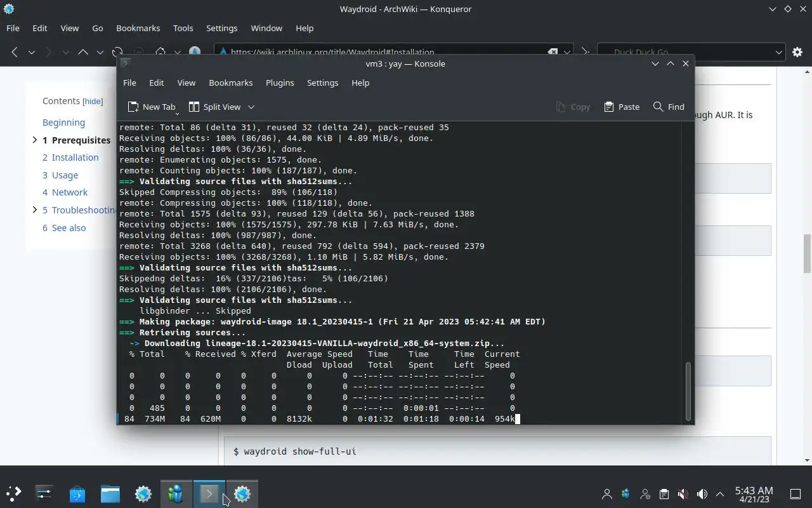Expand the Prerequisites contents section

[35, 140]
